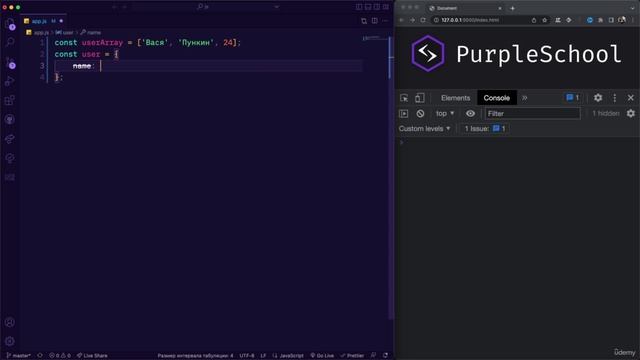640x360 pixels.
Task: Toggle the bottom panel layout icon
Action: click(368, 7)
